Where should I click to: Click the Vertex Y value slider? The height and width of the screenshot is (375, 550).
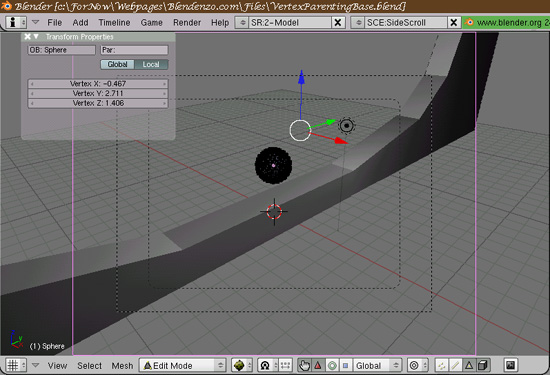pyautogui.click(x=98, y=93)
